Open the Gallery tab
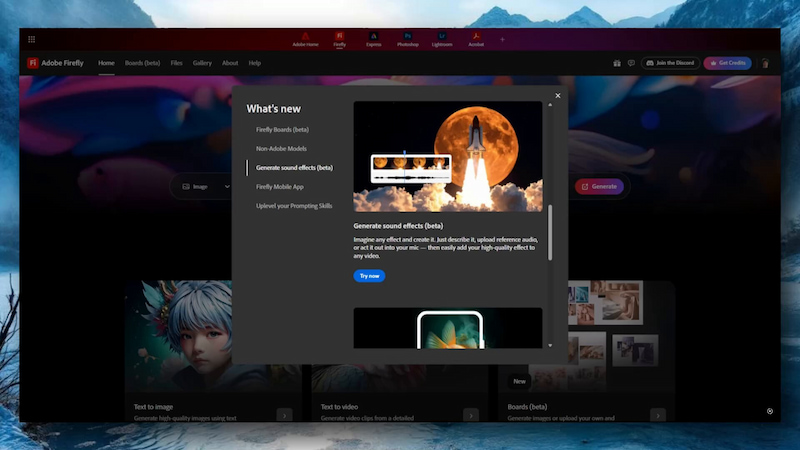Screen dimensions: 800x450 point(202,63)
